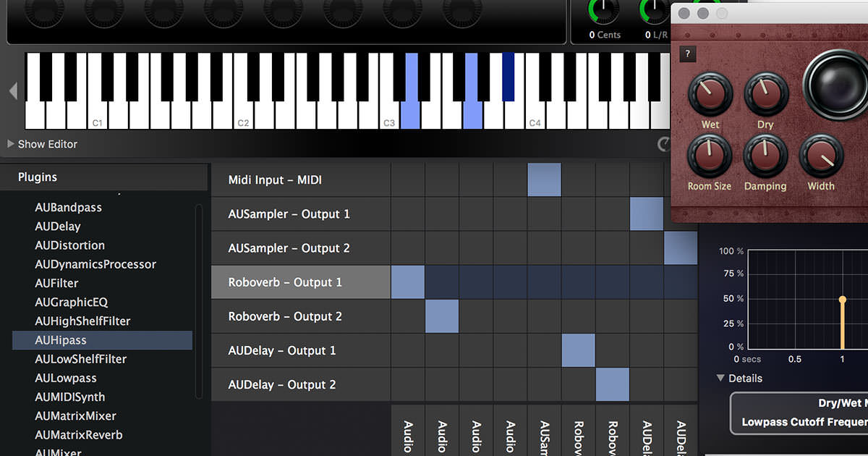The image size is (868, 456).
Task: Toggle the Midi Input – MIDI routing cell
Action: (x=544, y=180)
